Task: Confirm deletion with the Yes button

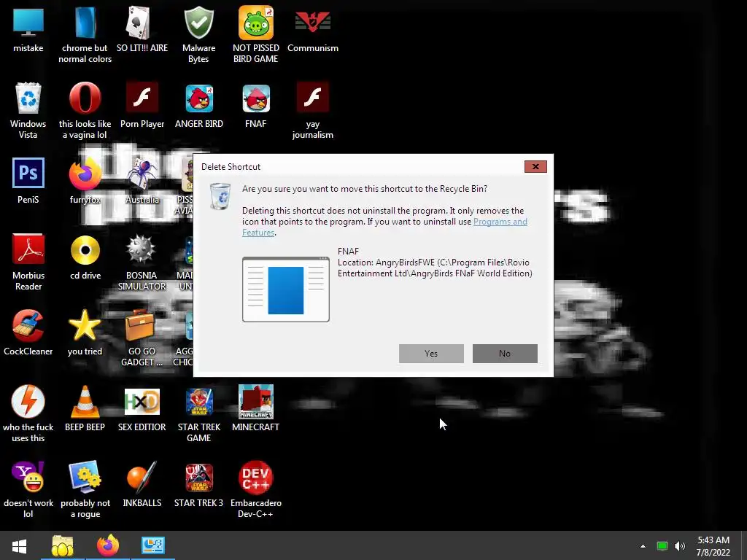Action: pyautogui.click(x=431, y=354)
